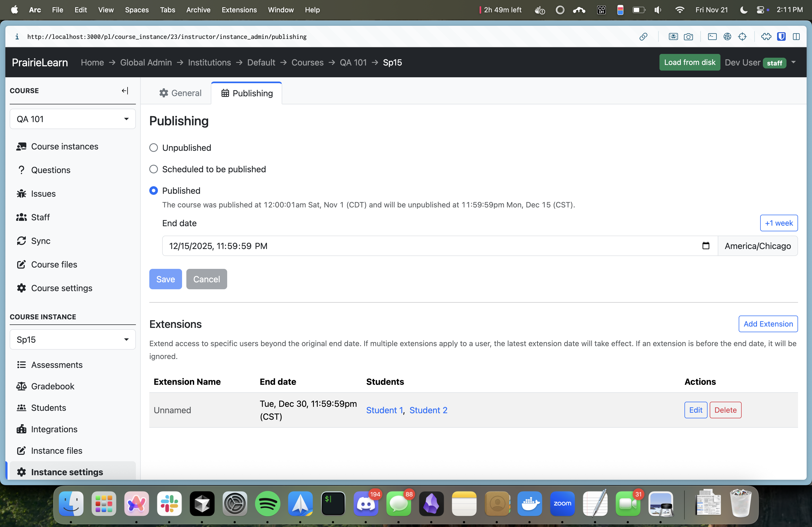Select the Published radio option

tap(154, 191)
